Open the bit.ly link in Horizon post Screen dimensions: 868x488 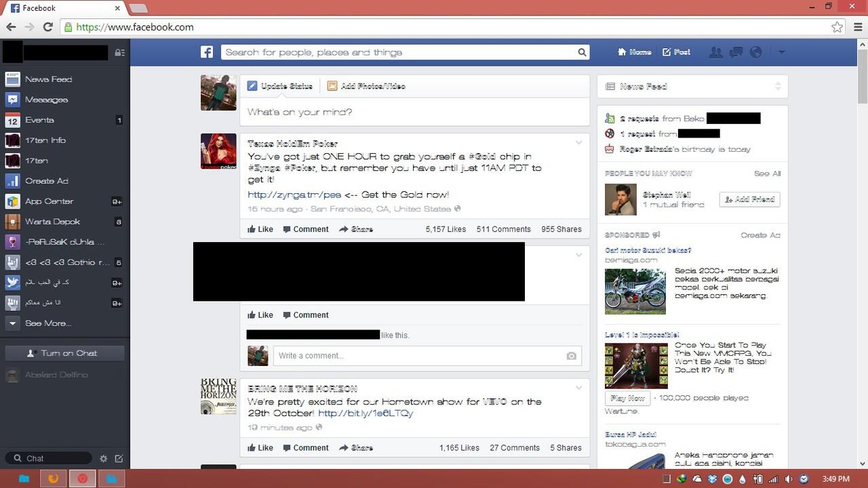(x=366, y=413)
